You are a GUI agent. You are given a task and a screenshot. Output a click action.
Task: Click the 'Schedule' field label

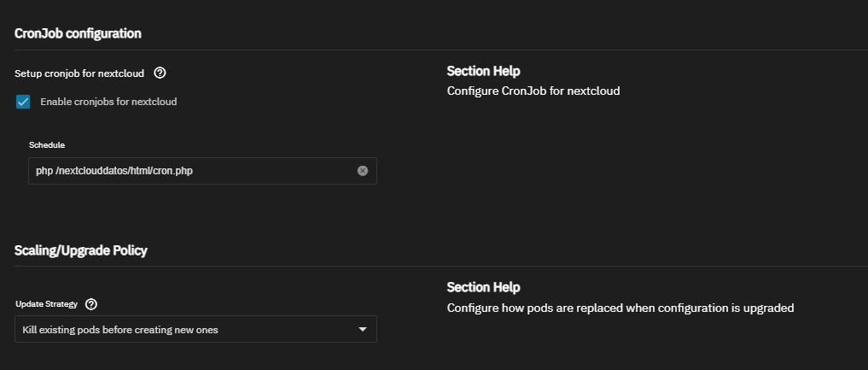point(47,145)
